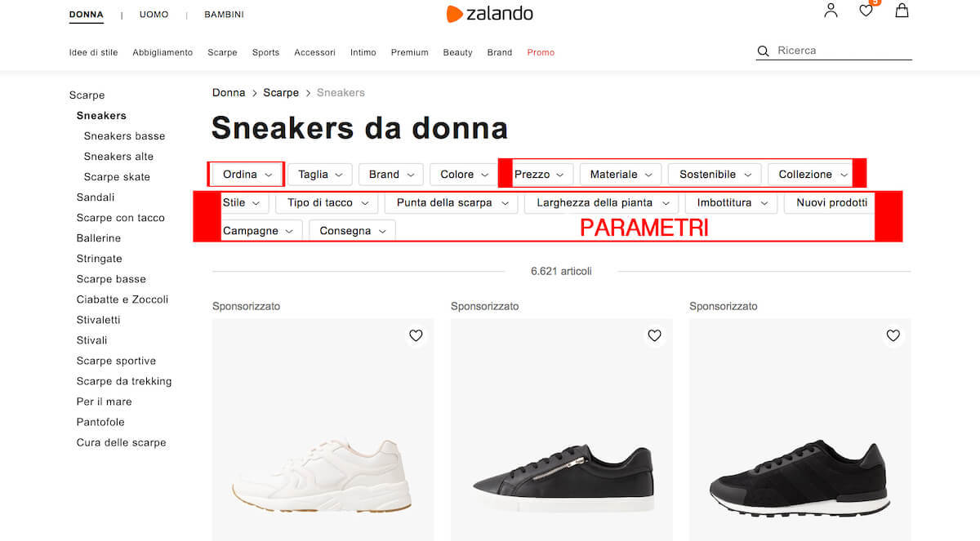Click the Scarpe breadcrumb link
Viewport: 980px width, 541px height.
pyautogui.click(x=281, y=93)
